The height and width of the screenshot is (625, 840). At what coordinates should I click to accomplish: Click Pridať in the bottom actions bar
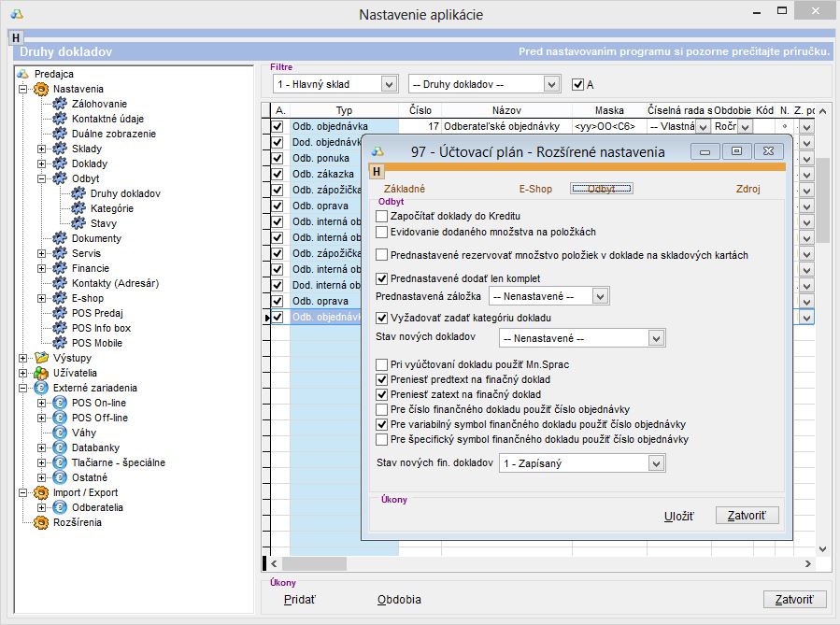tap(300, 600)
